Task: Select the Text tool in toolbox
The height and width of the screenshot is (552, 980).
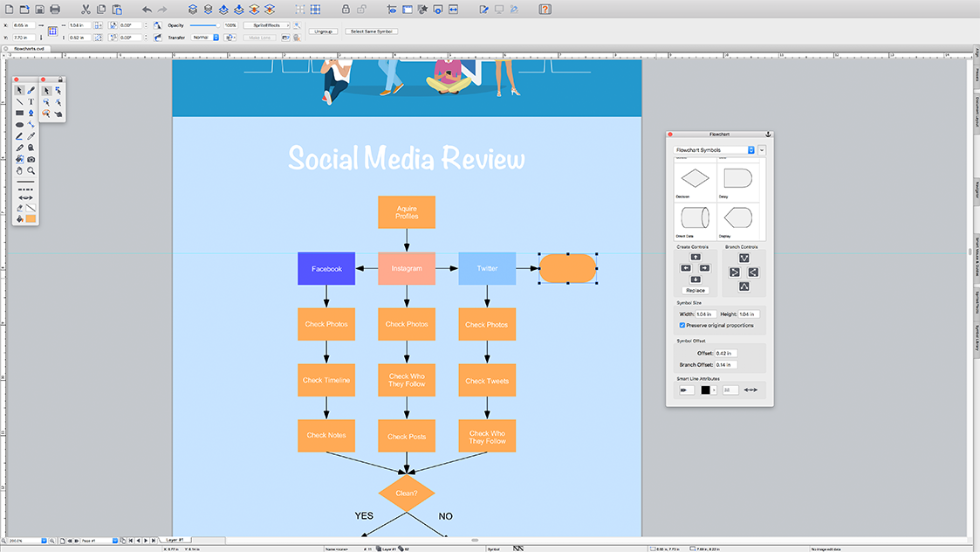Action: point(31,101)
